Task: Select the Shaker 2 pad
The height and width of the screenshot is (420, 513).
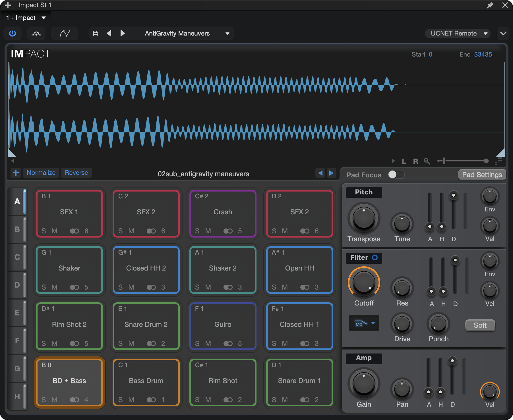Action: (223, 270)
